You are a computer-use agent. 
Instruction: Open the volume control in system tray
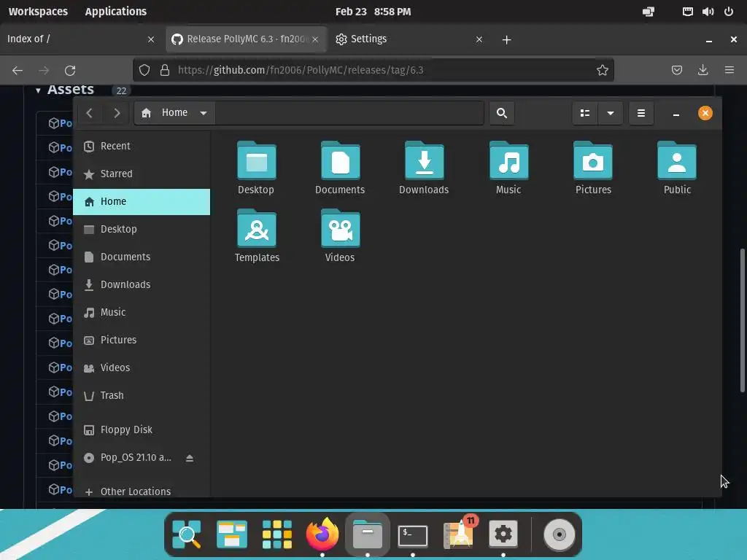(x=708, y=12)
